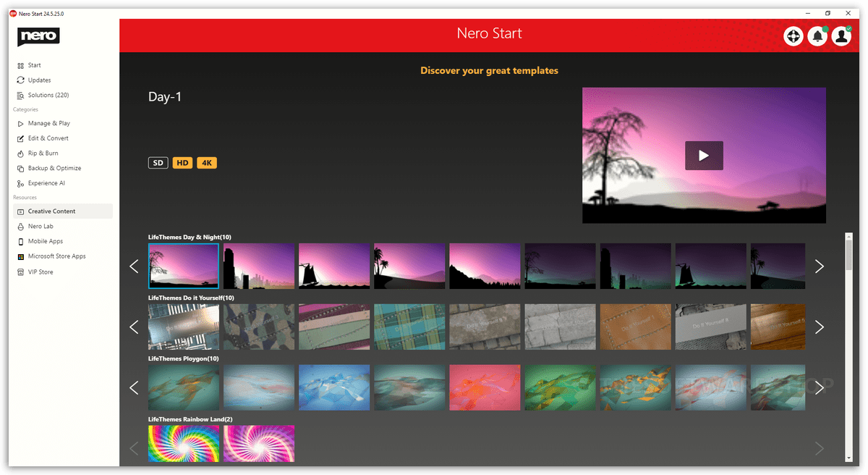Click the "LifeThemes Ploygon(10)" heading
The image size is (868, 475).
(x=184, y=359)
